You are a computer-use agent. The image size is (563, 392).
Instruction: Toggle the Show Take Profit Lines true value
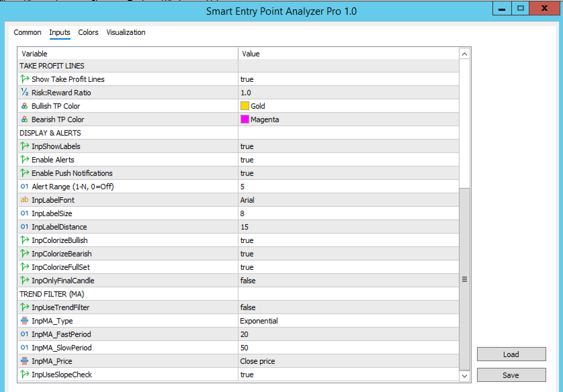coord(348,79)
